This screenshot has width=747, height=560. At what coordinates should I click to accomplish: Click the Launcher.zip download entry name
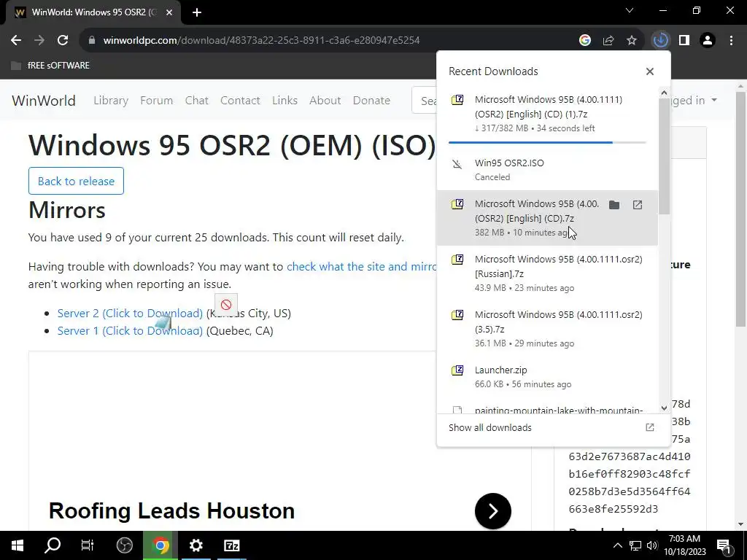[x=500, y=370]
